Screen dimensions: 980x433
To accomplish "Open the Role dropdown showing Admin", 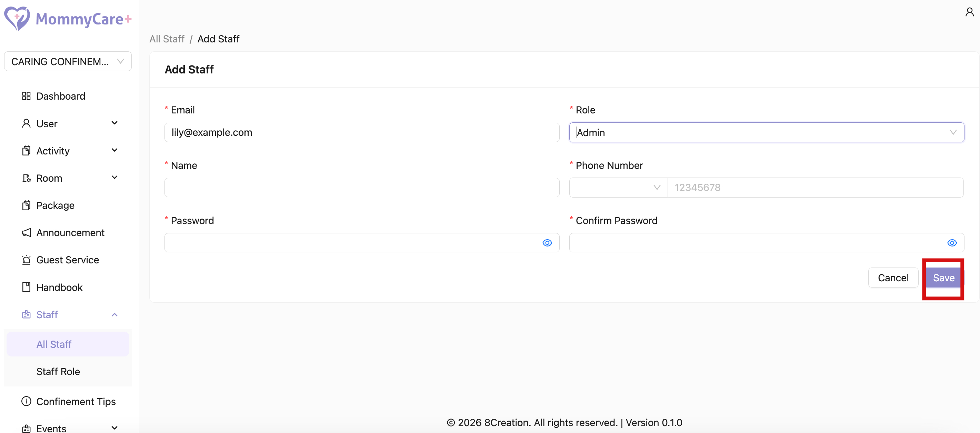I will pos(766,132).
